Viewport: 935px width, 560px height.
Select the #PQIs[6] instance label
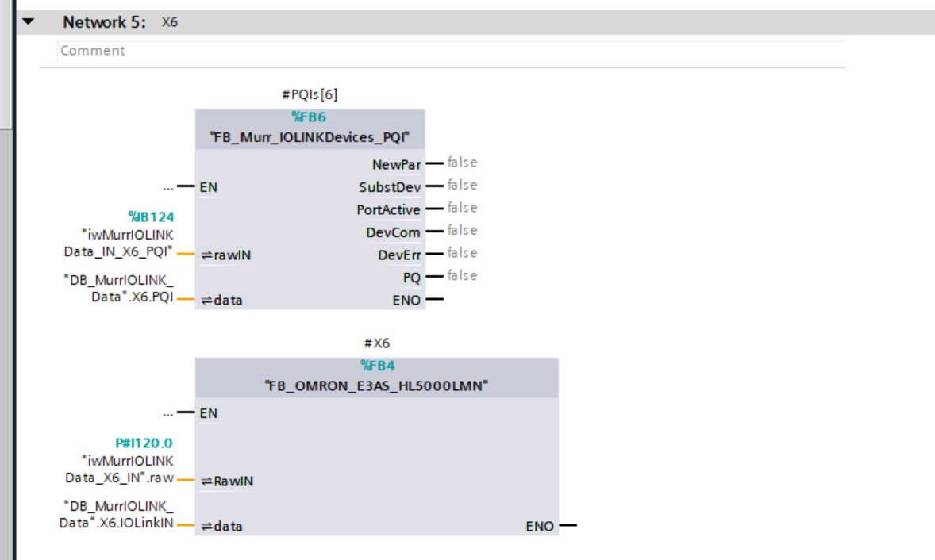pos(310,94)
